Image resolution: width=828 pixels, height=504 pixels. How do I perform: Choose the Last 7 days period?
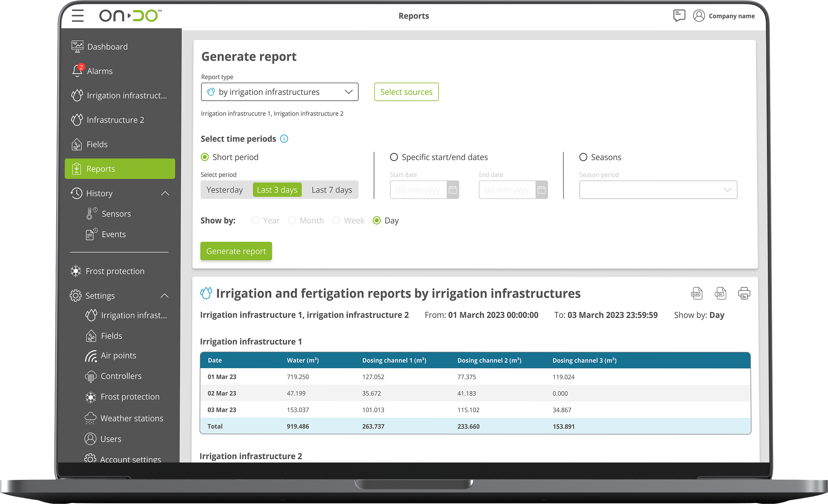(x=332, y=190)
